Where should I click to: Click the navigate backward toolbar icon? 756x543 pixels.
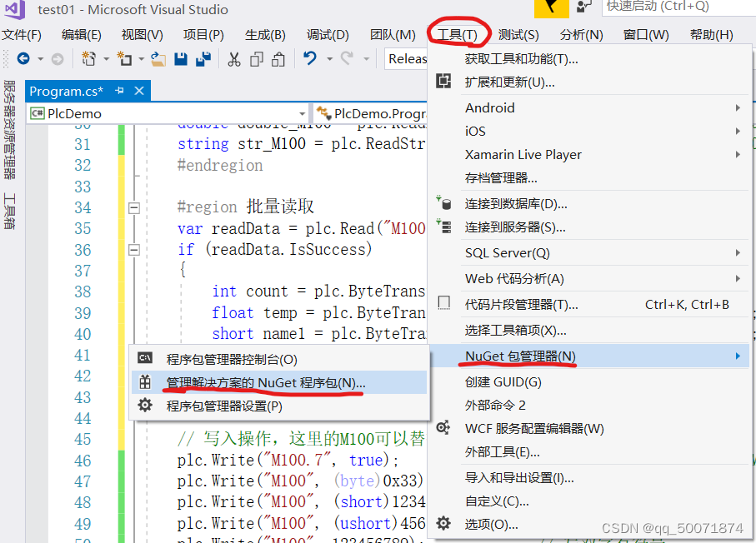tap(23, 59)
